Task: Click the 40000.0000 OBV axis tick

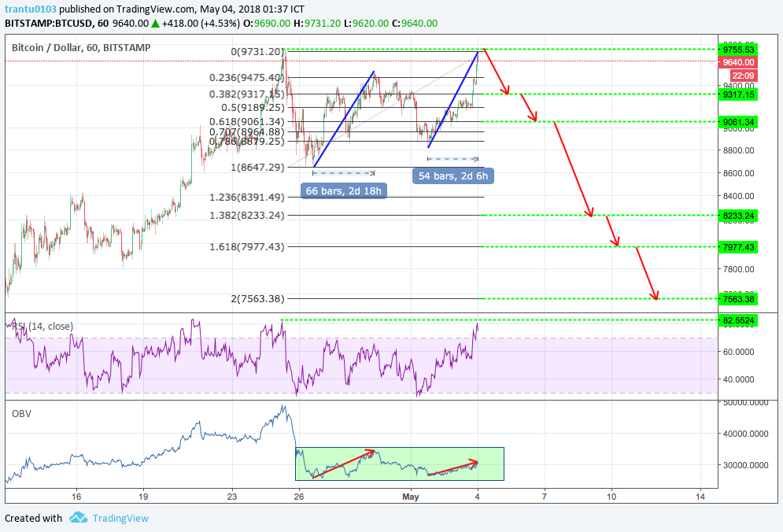Action: click(745, 434)
